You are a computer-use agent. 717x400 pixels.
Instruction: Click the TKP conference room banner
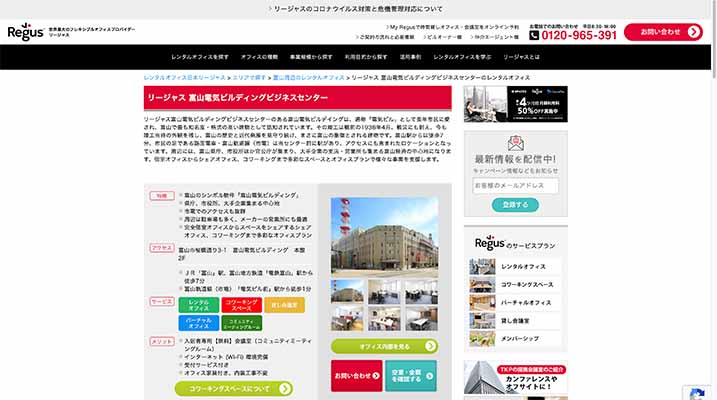tap(516, 377)
